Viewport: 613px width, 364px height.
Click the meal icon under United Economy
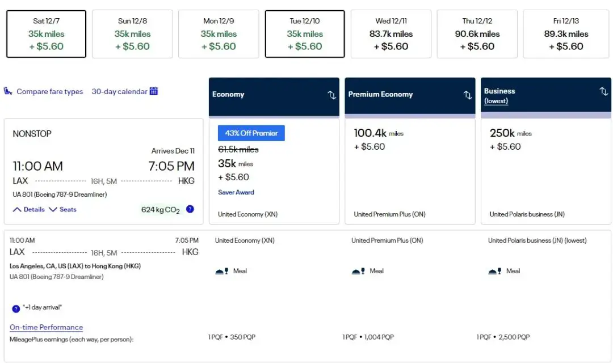coord(222,271)
